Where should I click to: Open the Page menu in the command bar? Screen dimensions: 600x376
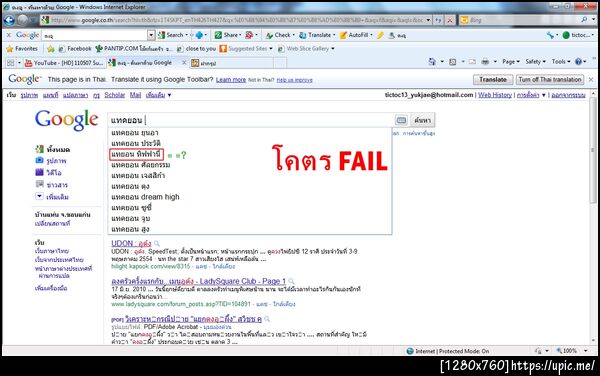511,62
